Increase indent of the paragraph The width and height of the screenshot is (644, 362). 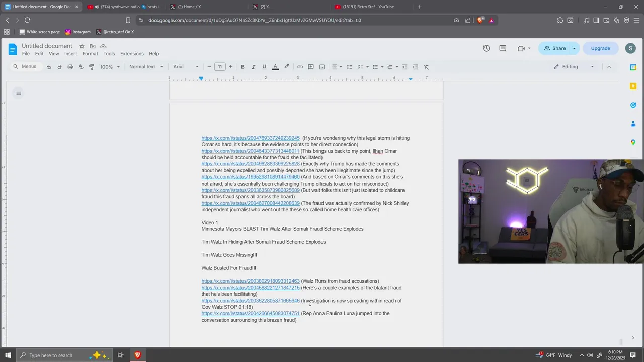(416, 67)
